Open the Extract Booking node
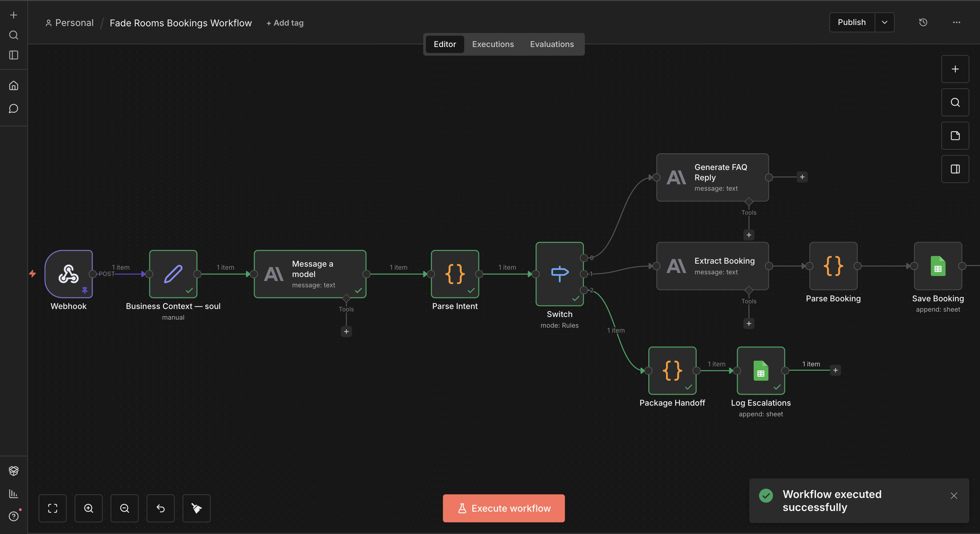The width and height of the screenshot is (980, 534). click(713, 266)
